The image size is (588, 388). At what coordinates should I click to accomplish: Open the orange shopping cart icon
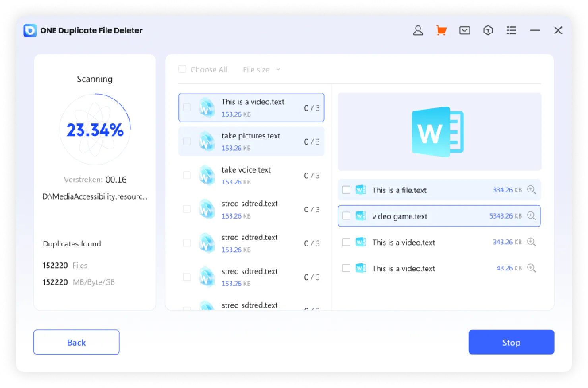click(441, 31)
